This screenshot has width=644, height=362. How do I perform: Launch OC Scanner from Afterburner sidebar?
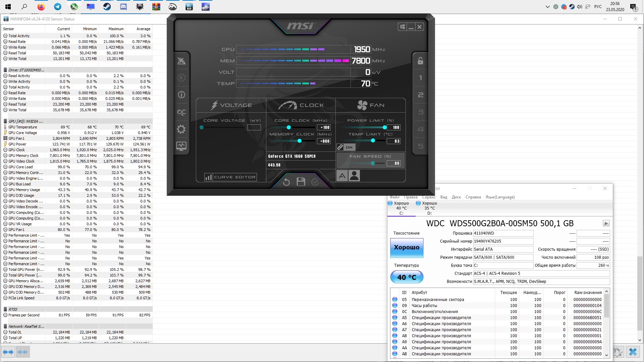click(181, 112)
